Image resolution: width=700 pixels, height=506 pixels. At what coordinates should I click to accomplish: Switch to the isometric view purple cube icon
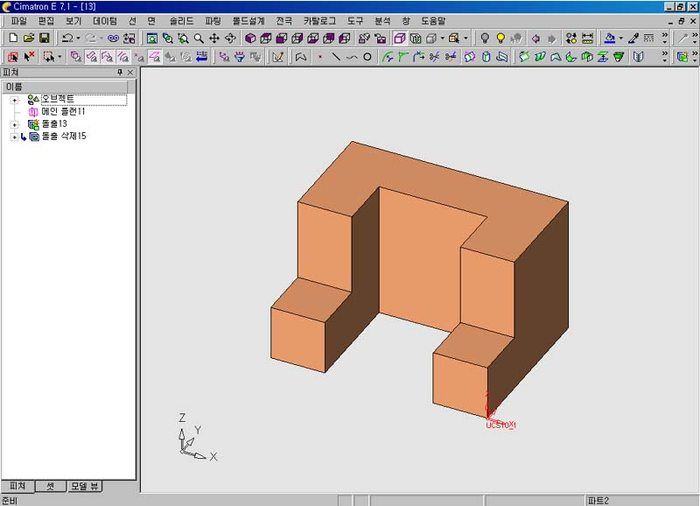(250, 38)
